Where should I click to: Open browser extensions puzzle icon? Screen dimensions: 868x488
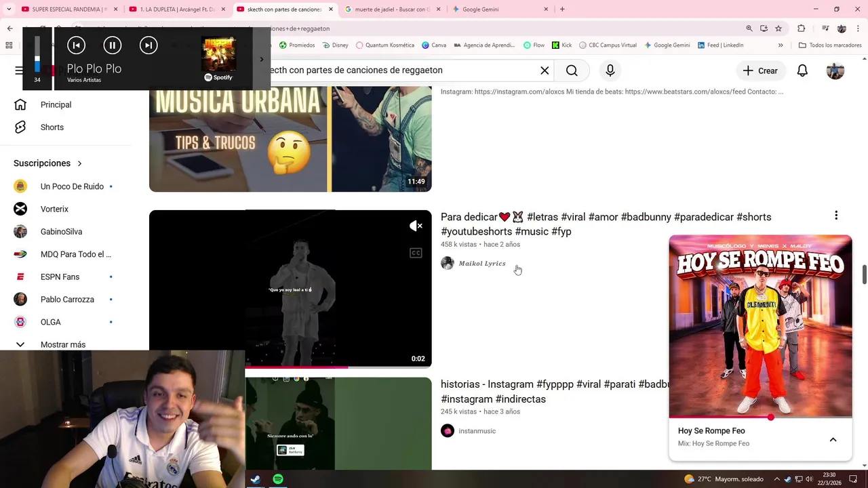coord(802,28)
